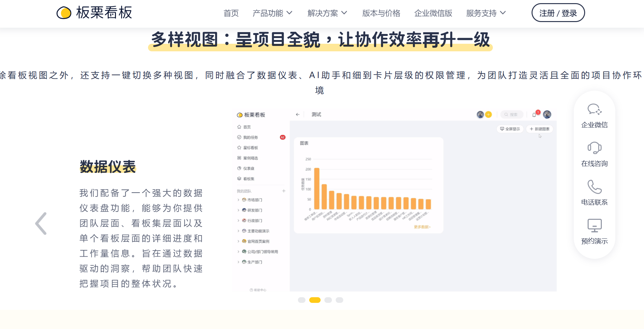Open the 在线咨询 headset icon
The height and width of the screenshot is (329, 644).
594,148
